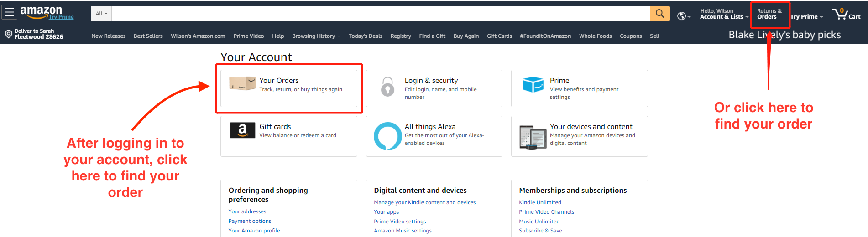Open the Help nav item
The width and height of the screenshot is (868, 237).
[x=278, y=36]
